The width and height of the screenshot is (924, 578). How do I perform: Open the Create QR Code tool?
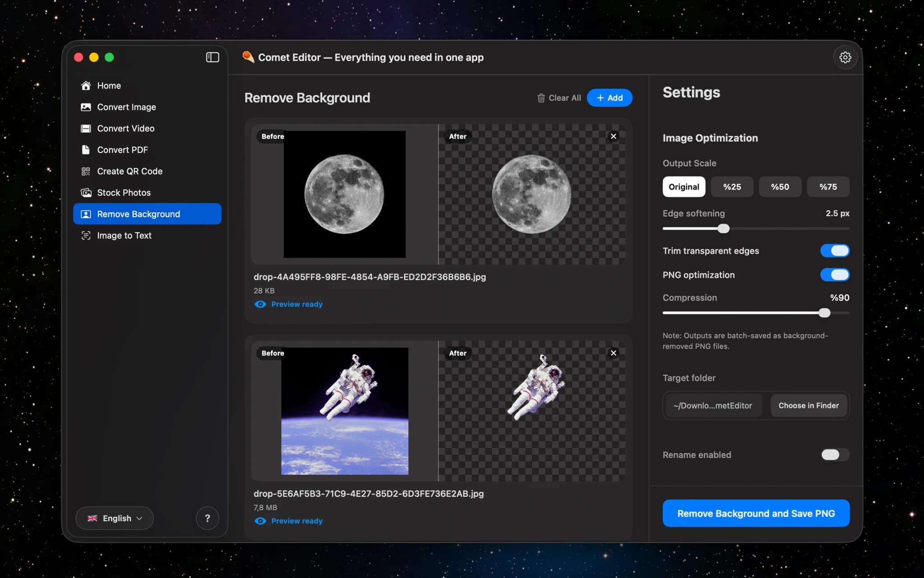pyautogui.click(x=130, y=171)
